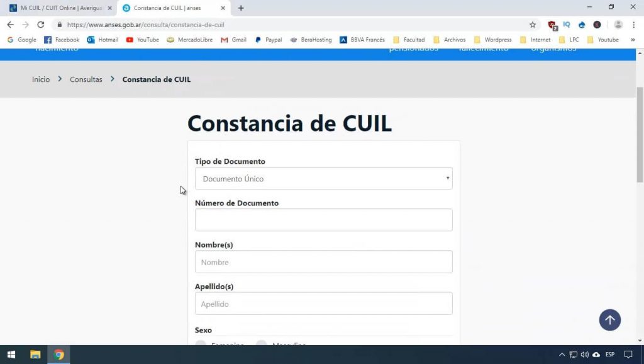Screen dimensions: 644x364
Task: Open the Hotmail bookmark
Action: pyautogui.click(x=103, y=39)
